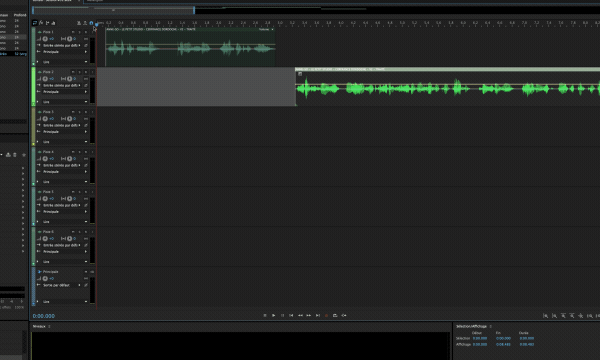Open Piste 2 automation mode dropdown (Lire)
The width and height of the screenshot is (600, 360).
(x=64, y=102)
